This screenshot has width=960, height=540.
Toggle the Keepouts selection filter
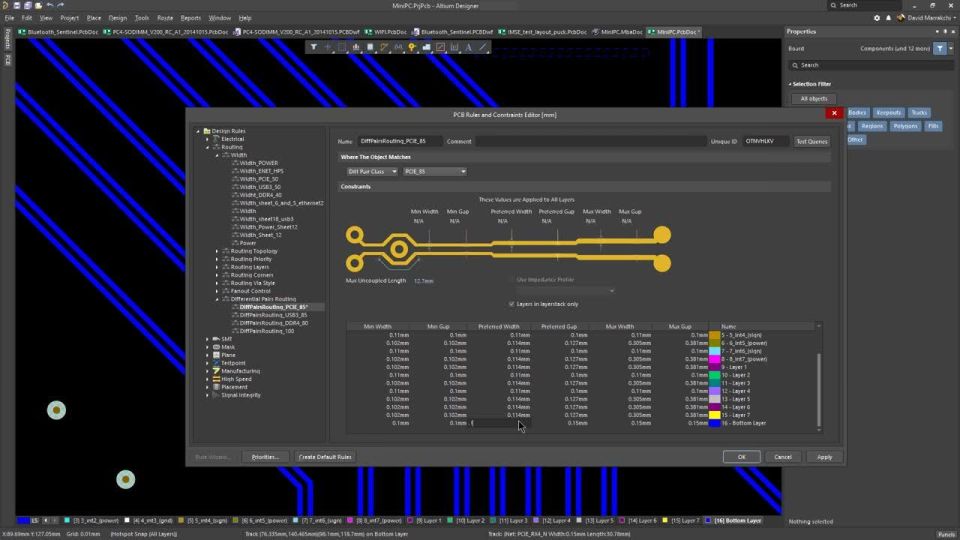888,113
